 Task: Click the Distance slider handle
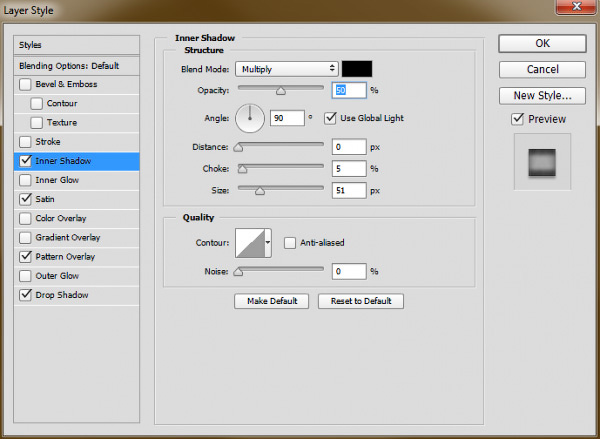[238, 148]
